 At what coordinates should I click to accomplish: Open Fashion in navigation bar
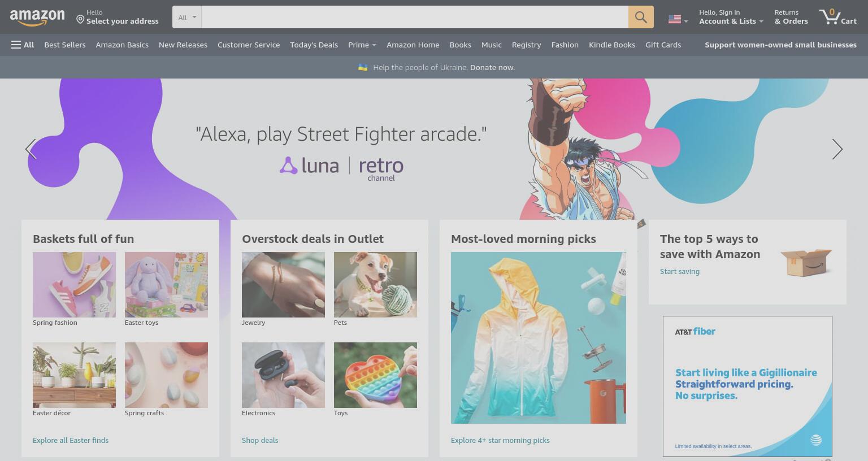tap(565, 45)
